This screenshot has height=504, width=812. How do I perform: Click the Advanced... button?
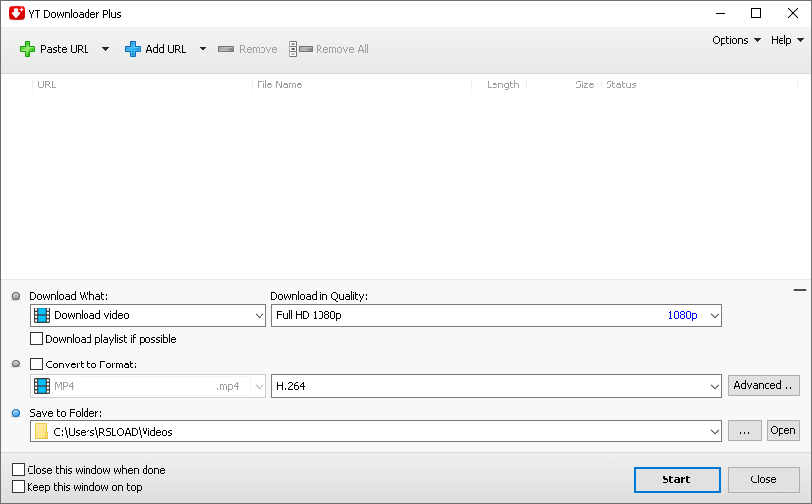(764, 385)
